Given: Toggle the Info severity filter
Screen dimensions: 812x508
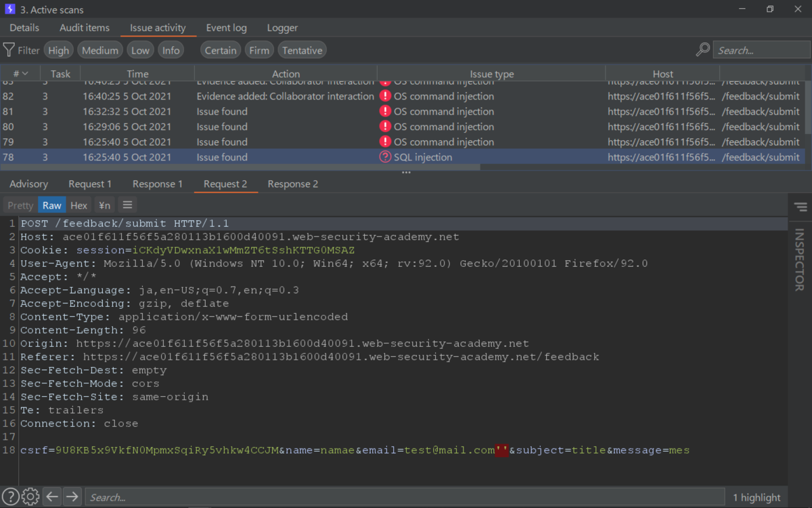Looking at the screenshot, I should 171,50.
